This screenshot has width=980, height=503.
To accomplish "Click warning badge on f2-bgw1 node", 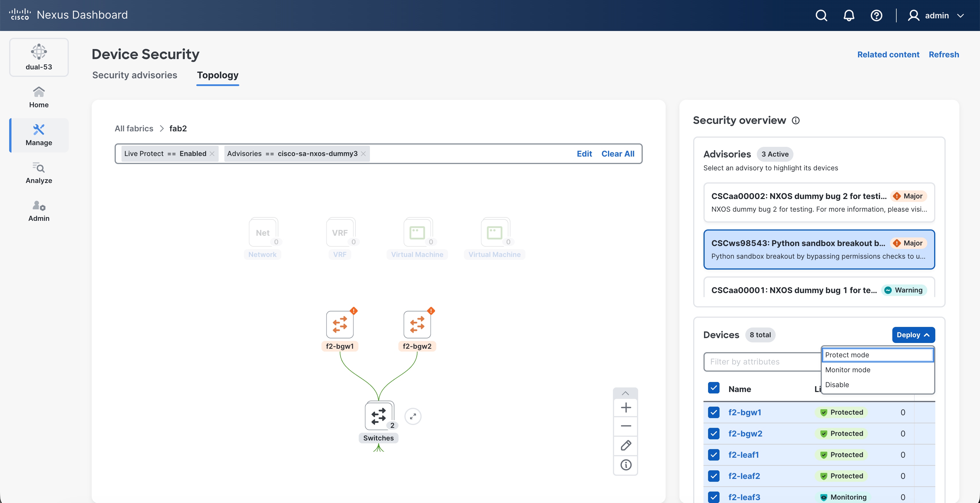I will [354, 311].
